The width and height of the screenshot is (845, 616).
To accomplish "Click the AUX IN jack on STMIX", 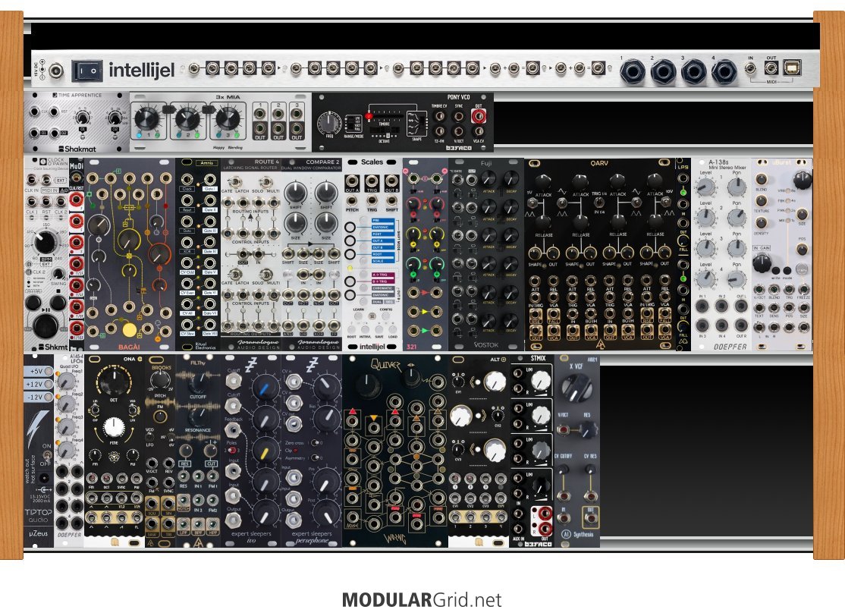I will 518,529.
